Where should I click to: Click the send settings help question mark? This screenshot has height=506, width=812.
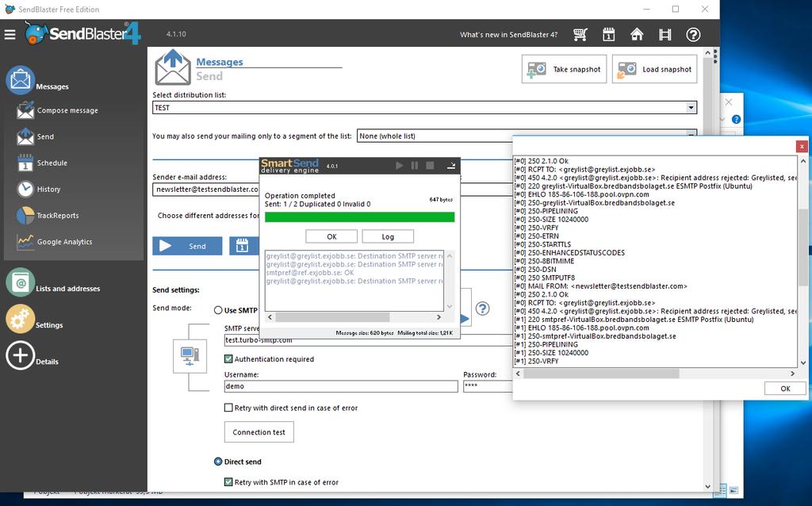483,309
